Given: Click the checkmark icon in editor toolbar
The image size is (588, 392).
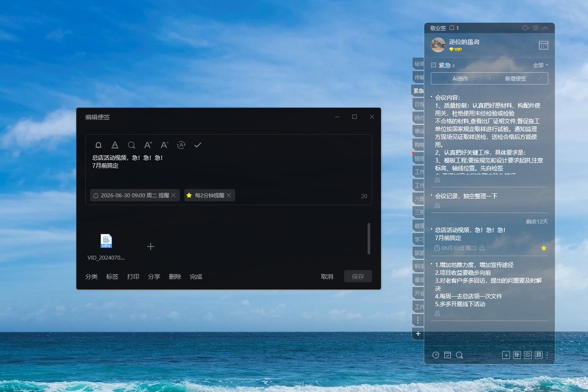Looking at the screenshot, I should coord(198,145).
